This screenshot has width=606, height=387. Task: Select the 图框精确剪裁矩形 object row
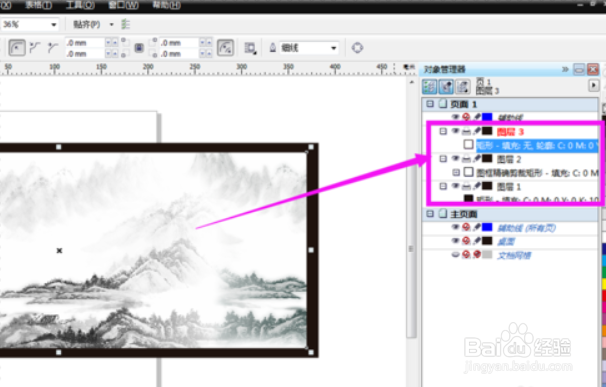537,172
